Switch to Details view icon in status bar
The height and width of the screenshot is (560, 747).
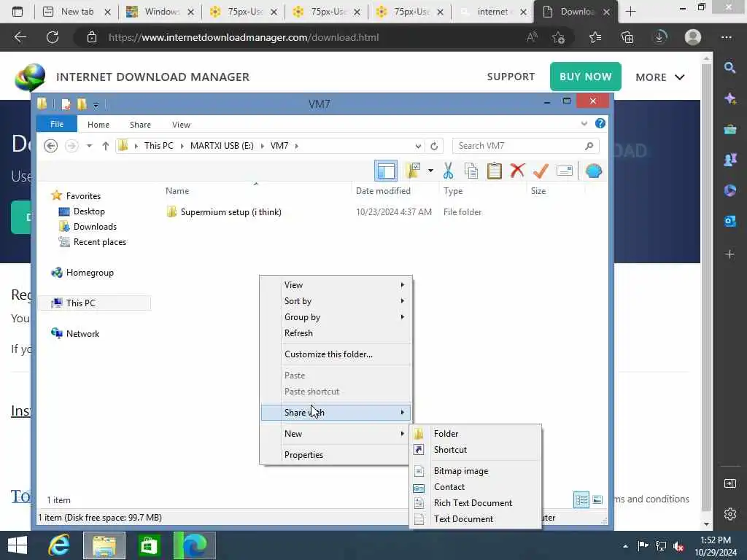click(x=581, y=499)
